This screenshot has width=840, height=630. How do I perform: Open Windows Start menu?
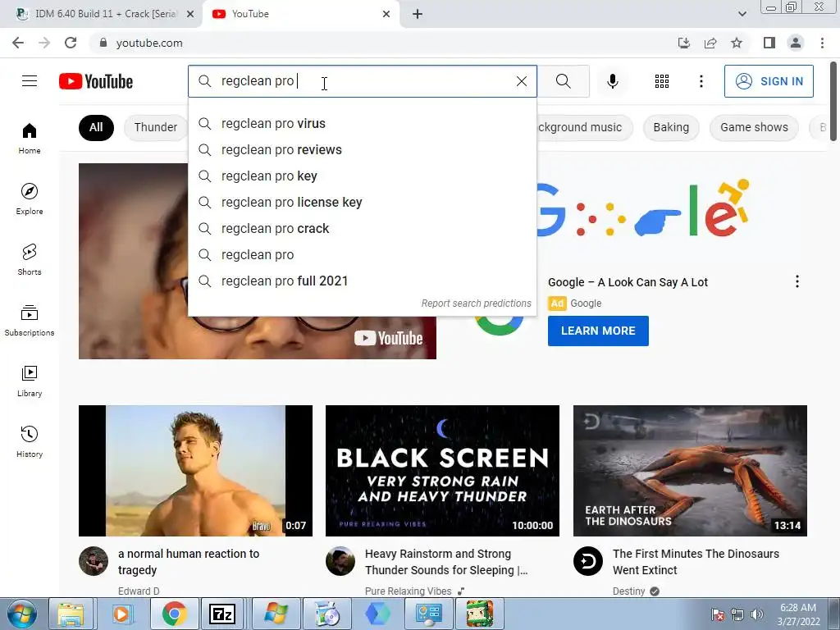pyautogui.click(x=22, y=614)
